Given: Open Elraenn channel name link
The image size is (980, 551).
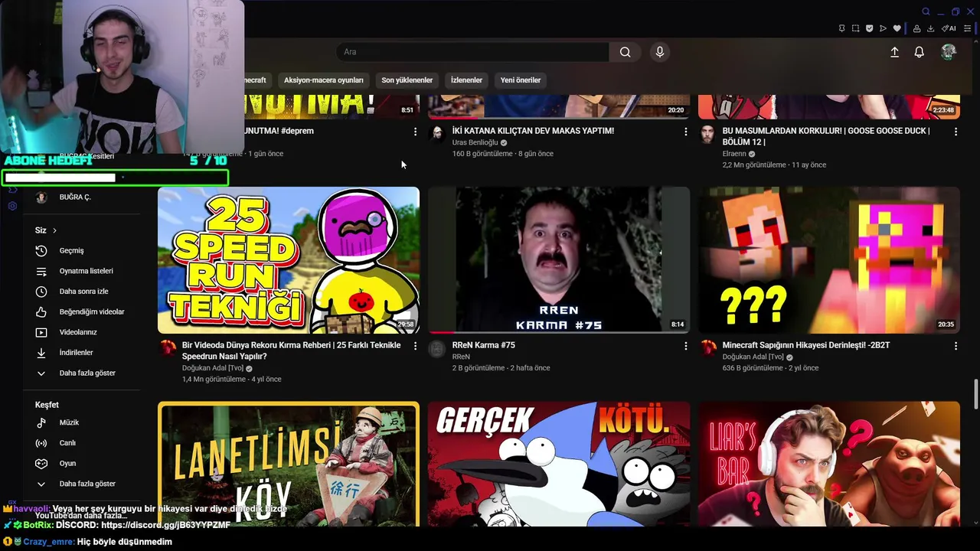Looking at the screenshot, I should 733,154.
